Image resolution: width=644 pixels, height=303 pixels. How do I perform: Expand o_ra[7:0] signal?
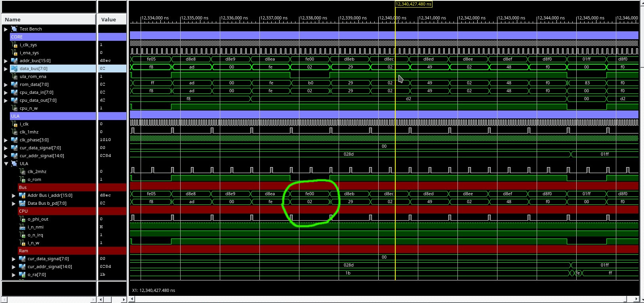click(13, 274)
